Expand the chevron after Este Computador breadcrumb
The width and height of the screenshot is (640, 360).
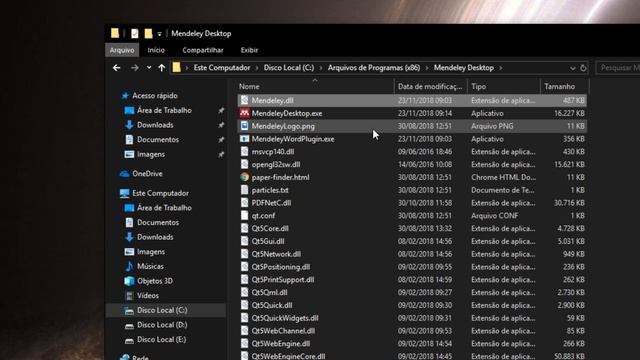[257, 68]
